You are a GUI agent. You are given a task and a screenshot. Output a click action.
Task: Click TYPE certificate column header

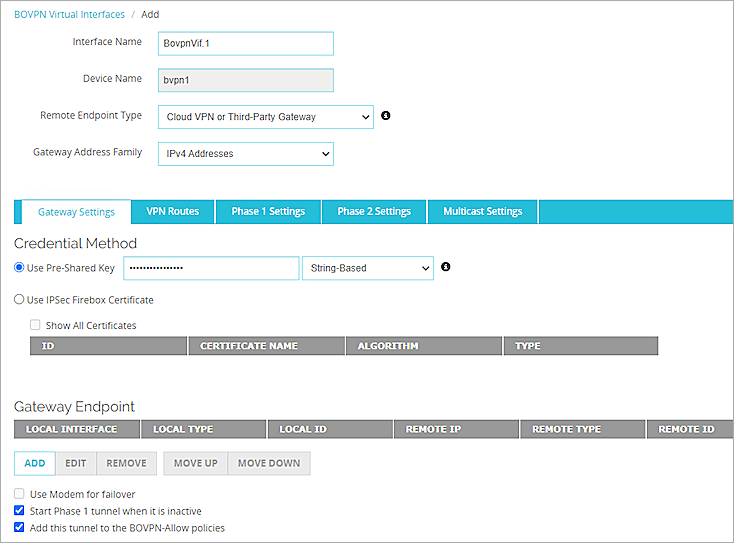(x=581, y=346)
